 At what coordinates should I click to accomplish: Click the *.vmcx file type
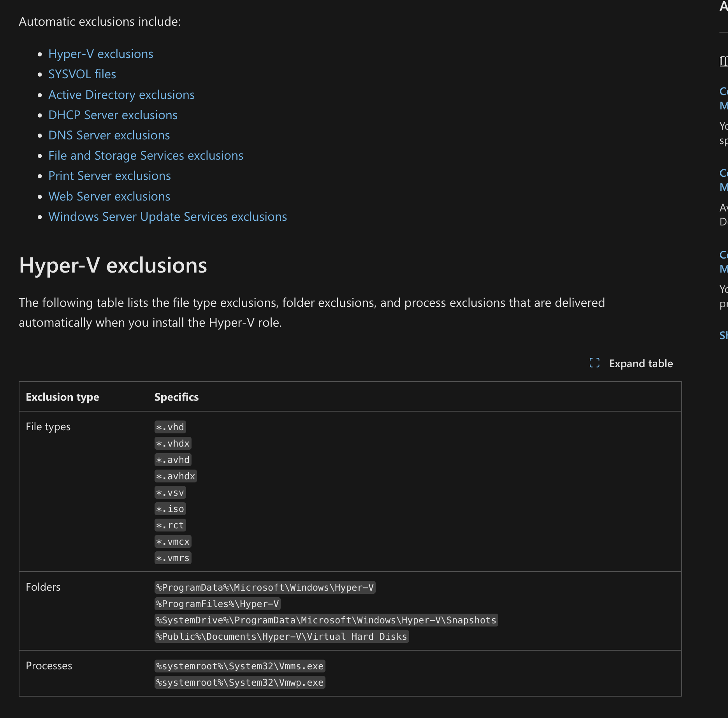173,542
